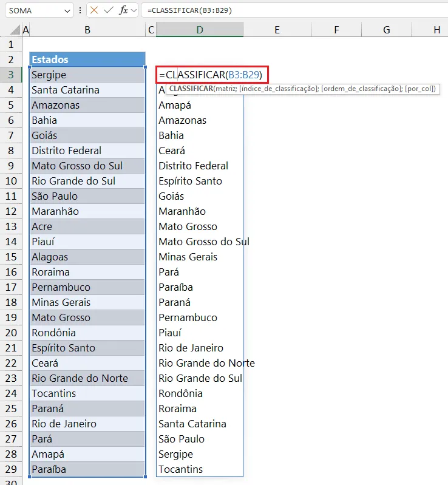Screen dimensions: 448x485
Task: Click [índice_de_classificação] argument in tooltip
Action: [279, 89]
